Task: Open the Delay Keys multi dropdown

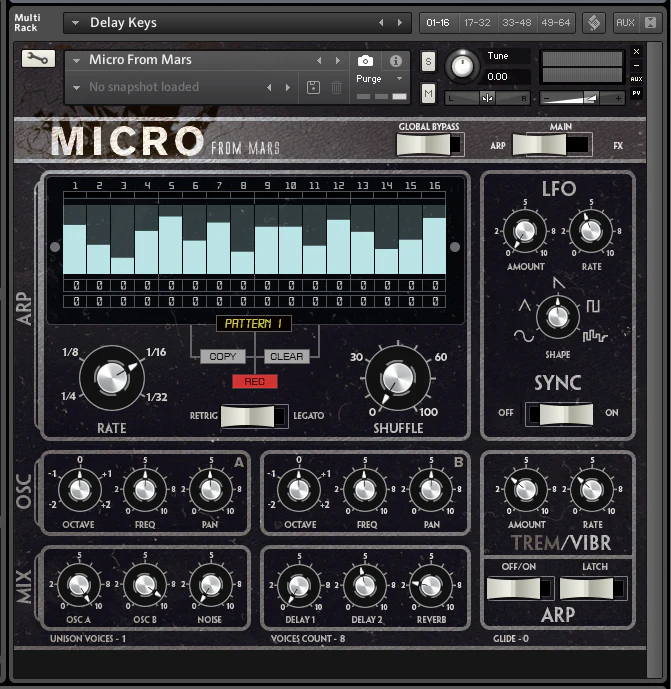Action: click(76, 23)
